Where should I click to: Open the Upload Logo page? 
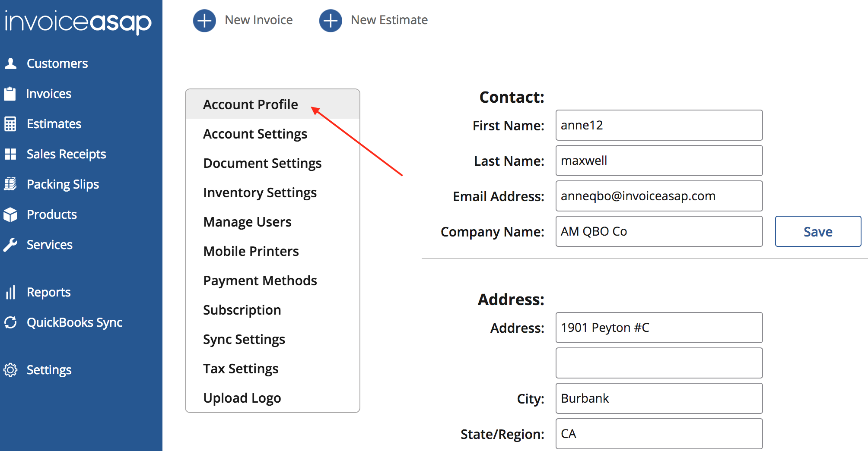(x=242, y=398)
